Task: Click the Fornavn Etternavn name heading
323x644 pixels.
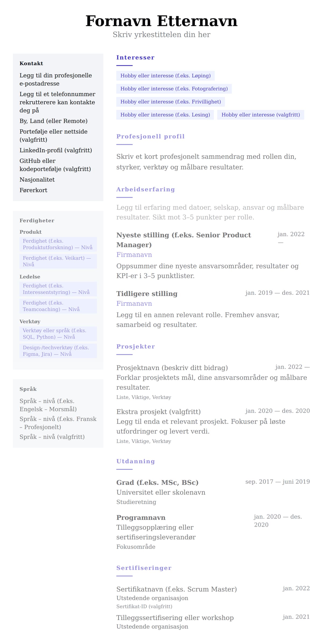Action: [161, 21]
